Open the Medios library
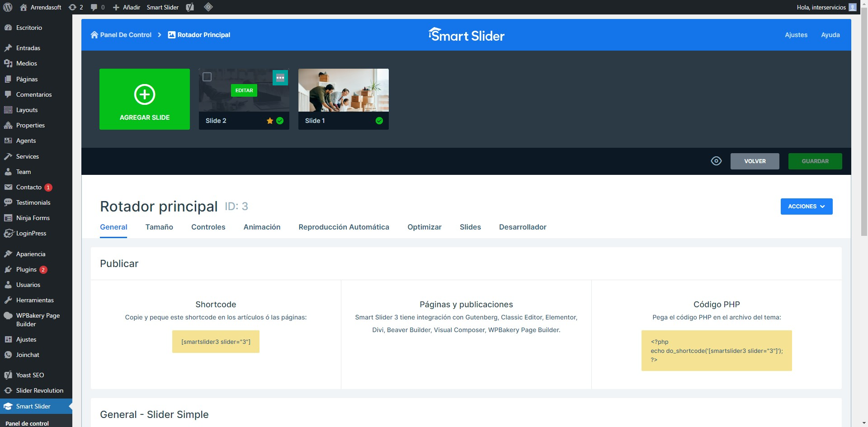 [36, 63]
